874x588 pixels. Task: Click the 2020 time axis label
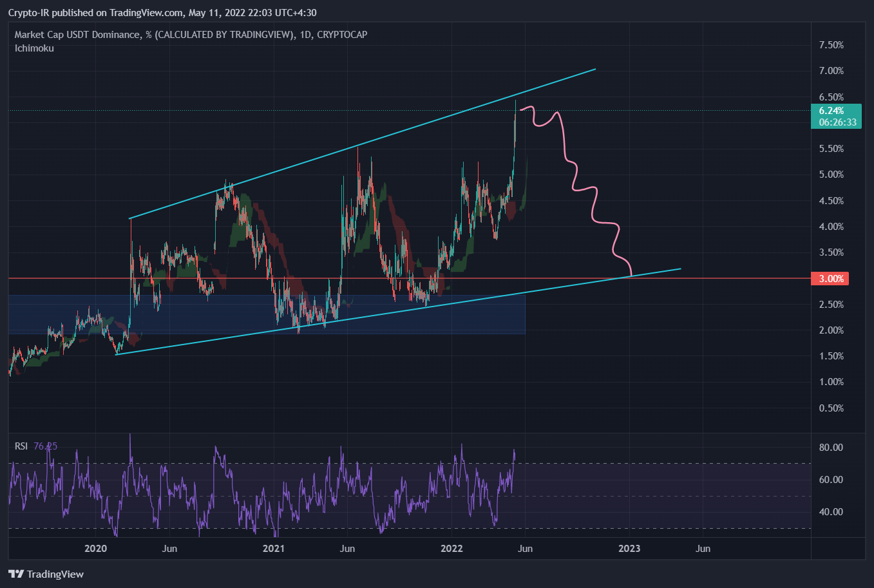pyautogui.click(x=95, y=549)
